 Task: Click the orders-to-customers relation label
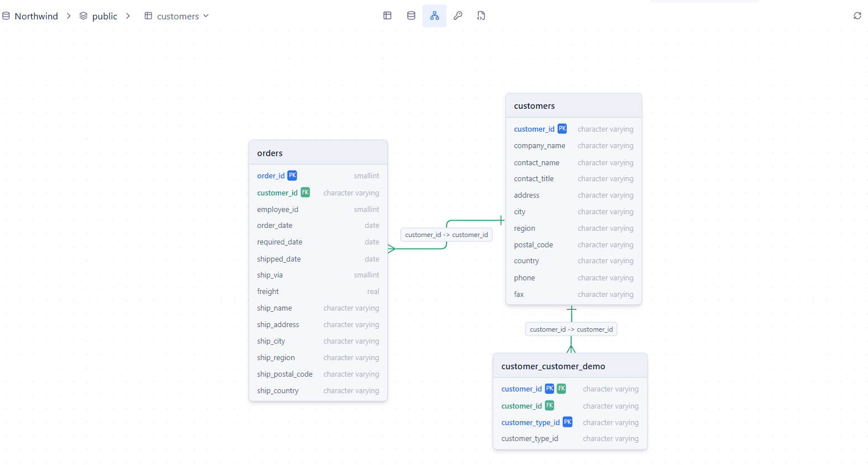447,235
